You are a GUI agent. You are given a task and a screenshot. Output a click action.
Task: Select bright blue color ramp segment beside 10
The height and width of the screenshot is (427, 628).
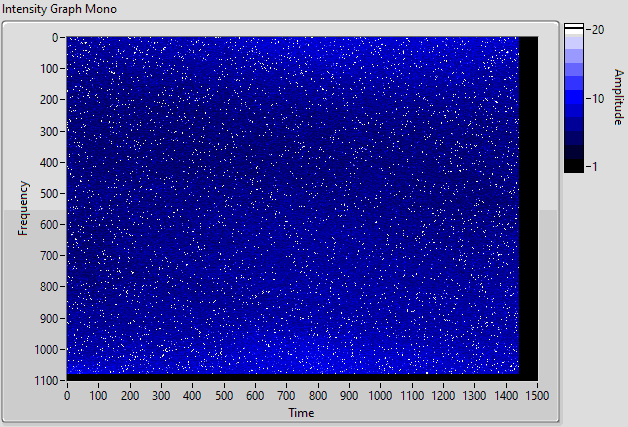point(574,97)
